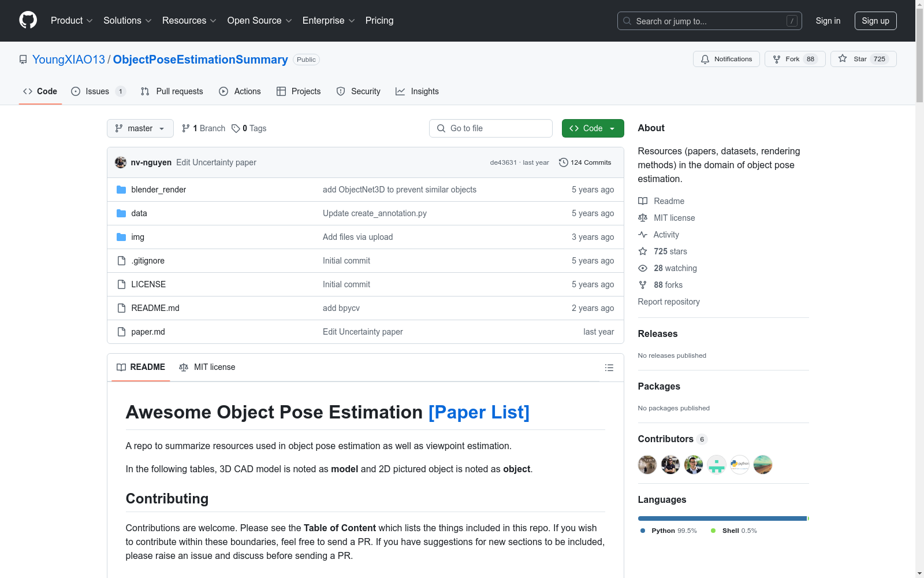Open the Readme link in About

point(661,201)
